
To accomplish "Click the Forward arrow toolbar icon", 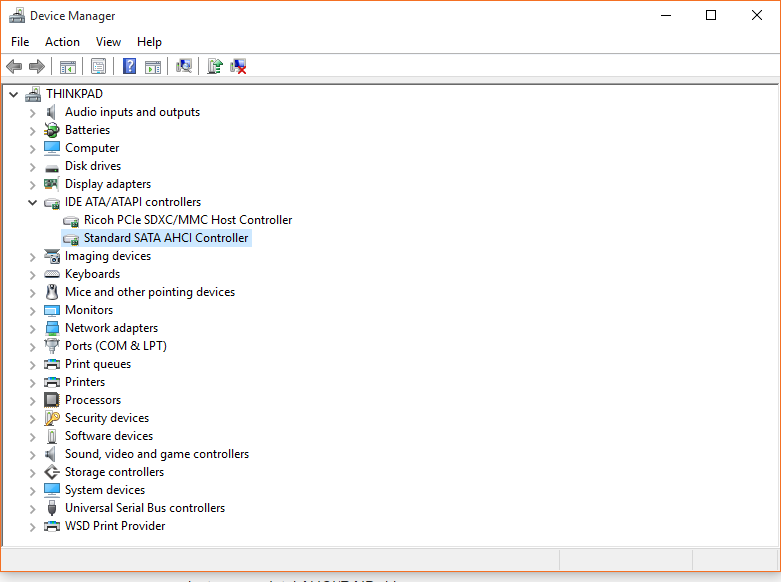I will 37,66.
